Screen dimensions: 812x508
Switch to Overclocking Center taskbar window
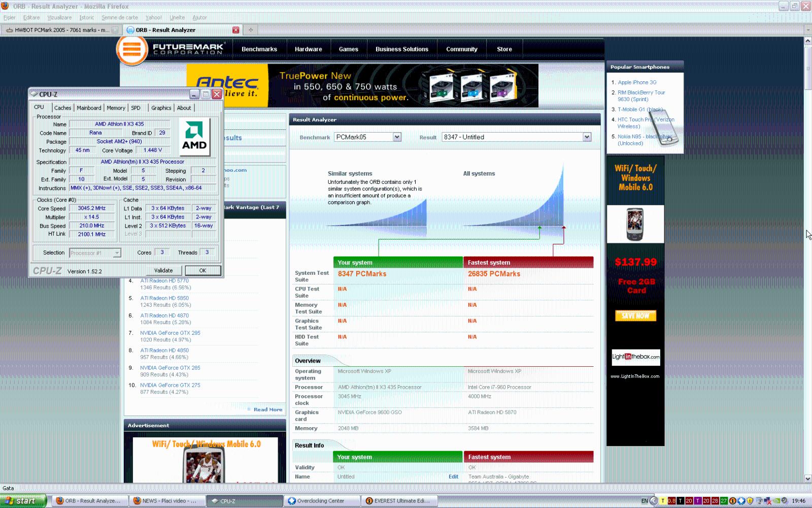[322, 501]
